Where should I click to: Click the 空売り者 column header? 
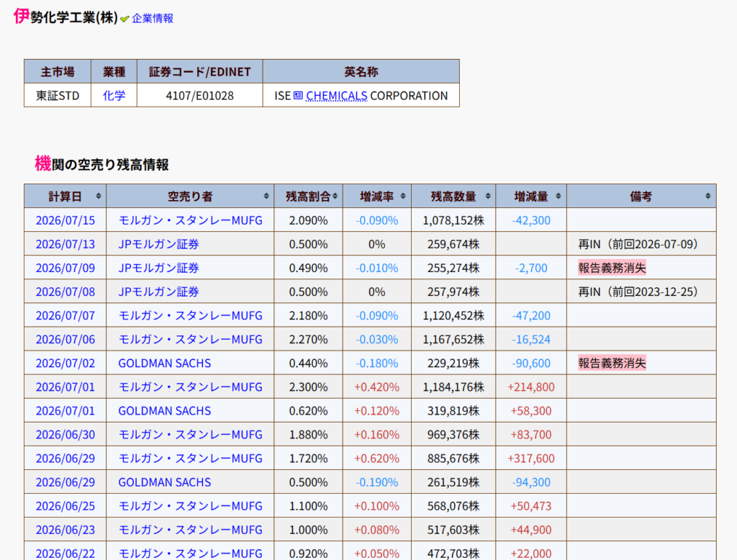pos(190,196)
